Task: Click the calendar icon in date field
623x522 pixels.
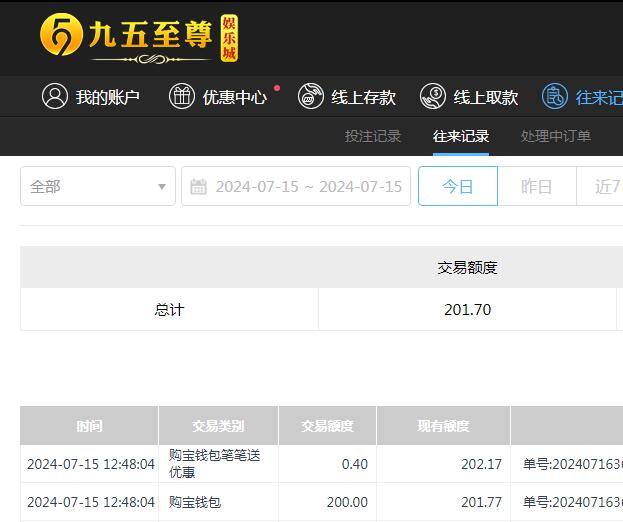Action: pyautogui.click(x=198, y=186)
